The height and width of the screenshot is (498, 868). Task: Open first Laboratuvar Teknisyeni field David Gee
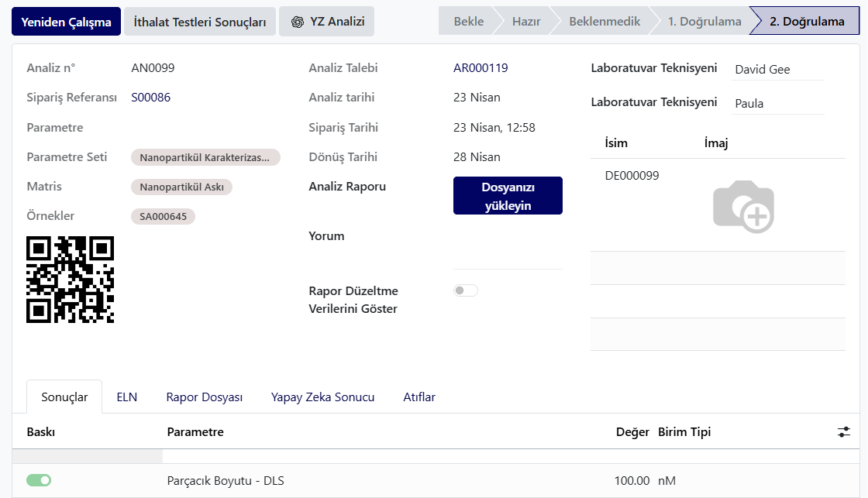(778, 70)
